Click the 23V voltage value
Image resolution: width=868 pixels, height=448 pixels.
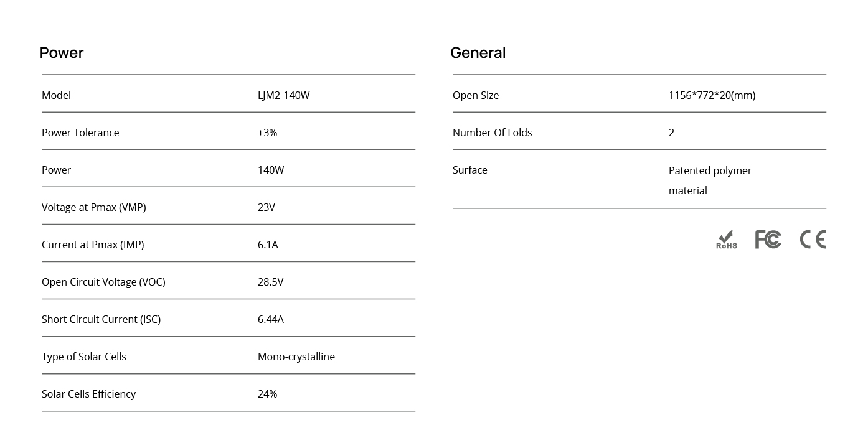pyautogui.click(x=266, y=207)
